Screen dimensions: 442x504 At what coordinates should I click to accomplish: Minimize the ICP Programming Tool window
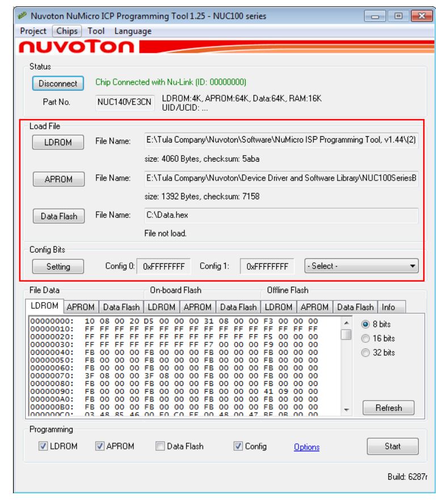pos(374,16)
